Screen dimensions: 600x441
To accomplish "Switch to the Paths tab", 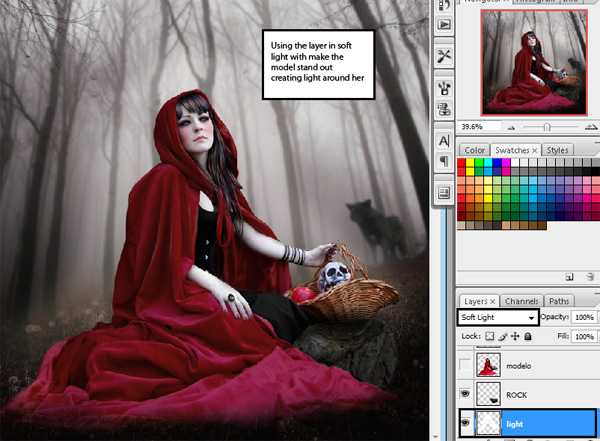I will point(560,300).
